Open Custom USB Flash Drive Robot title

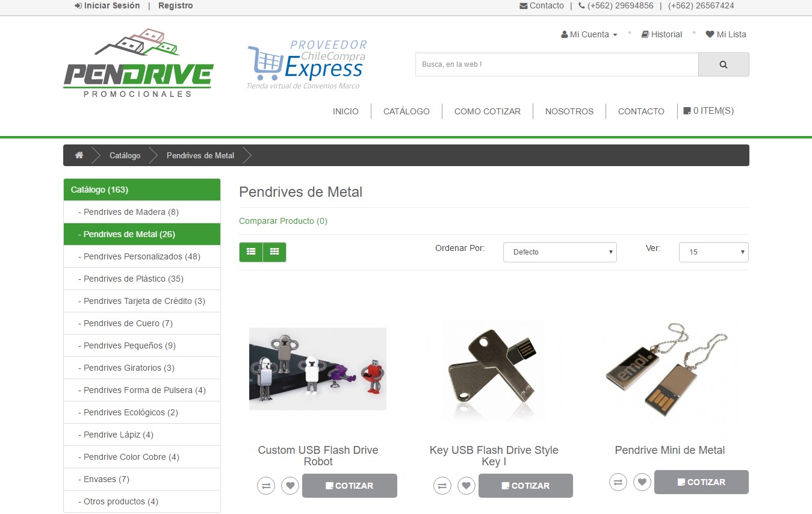(x=318, y=456)
